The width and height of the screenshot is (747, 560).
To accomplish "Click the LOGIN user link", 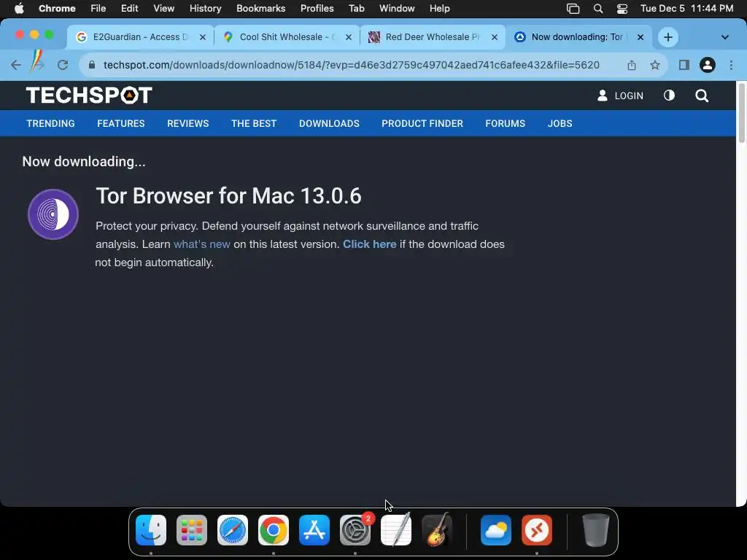I will 620,96.
